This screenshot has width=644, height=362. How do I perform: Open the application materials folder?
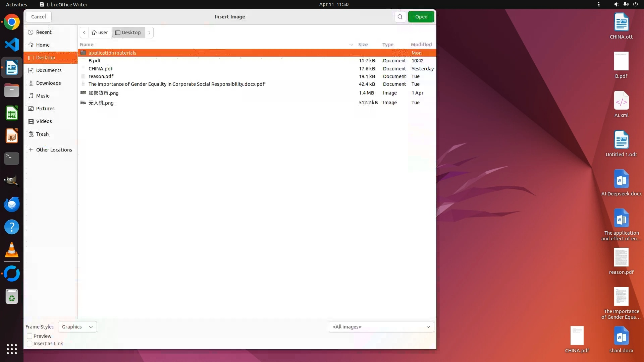tap(112, 53)
